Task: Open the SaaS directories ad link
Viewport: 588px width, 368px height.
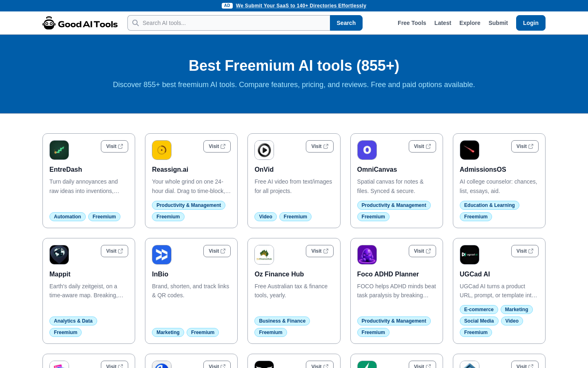Action: [x=301, y=6]
